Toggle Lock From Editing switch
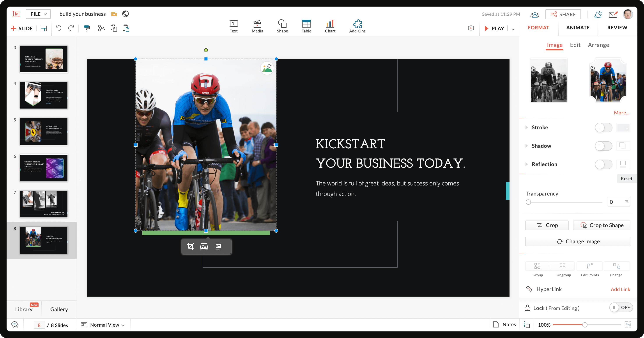644x338 pixels. [x=621, y=308]
